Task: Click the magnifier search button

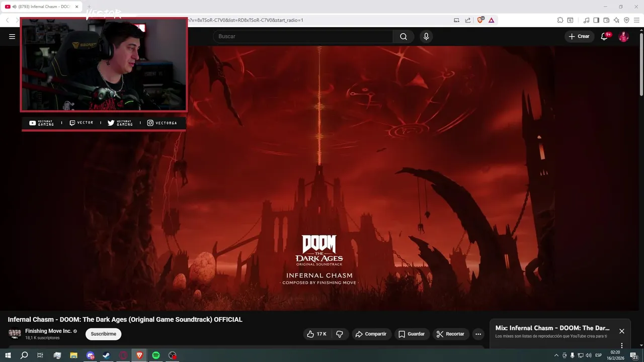Action: [404, 36]
